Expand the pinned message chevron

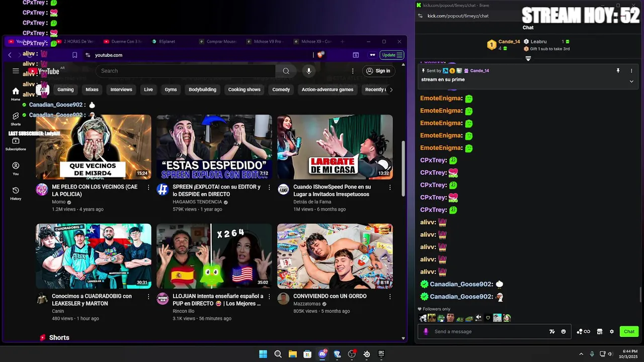[631, 81]
